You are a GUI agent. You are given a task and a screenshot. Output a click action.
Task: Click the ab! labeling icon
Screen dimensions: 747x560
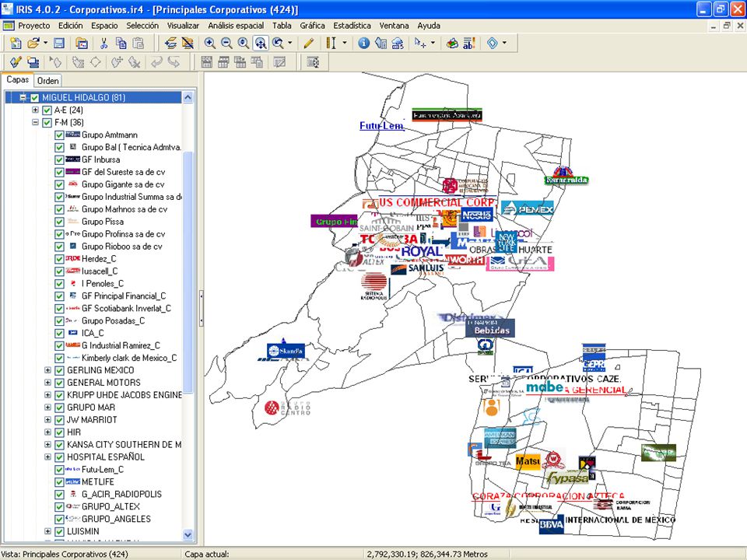(x=469, y=44)
